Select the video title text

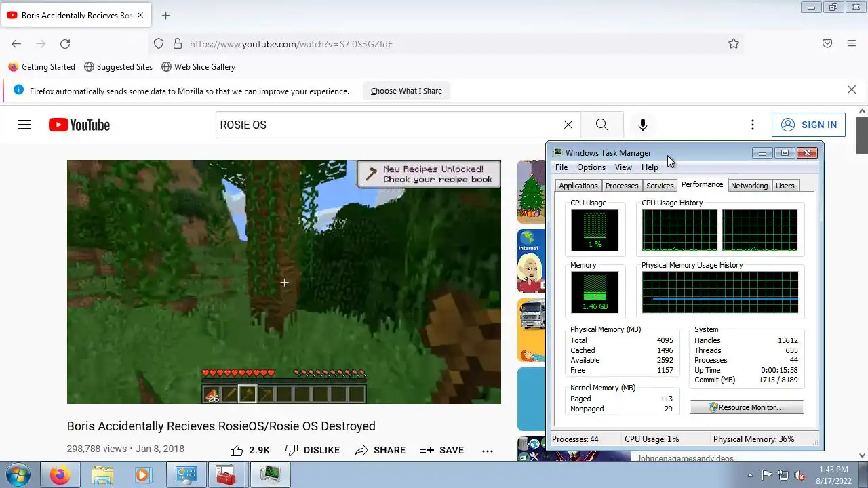(221, 426)
